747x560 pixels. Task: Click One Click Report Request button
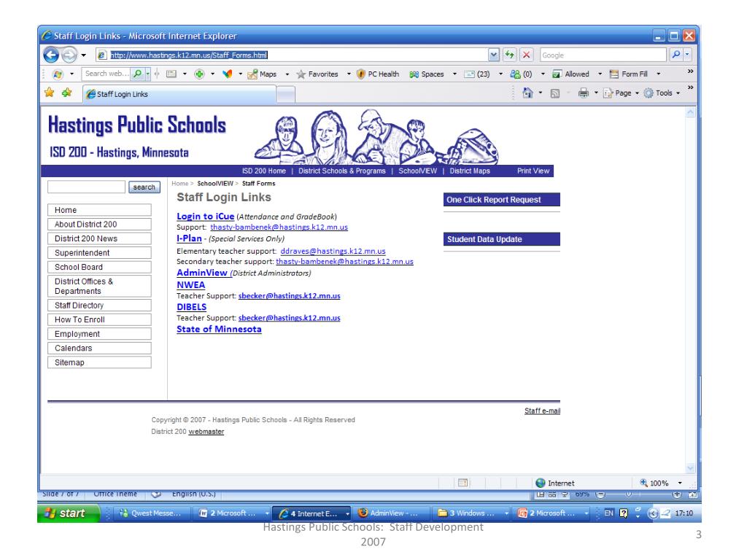pyautogui.click(x=502, y=200)
